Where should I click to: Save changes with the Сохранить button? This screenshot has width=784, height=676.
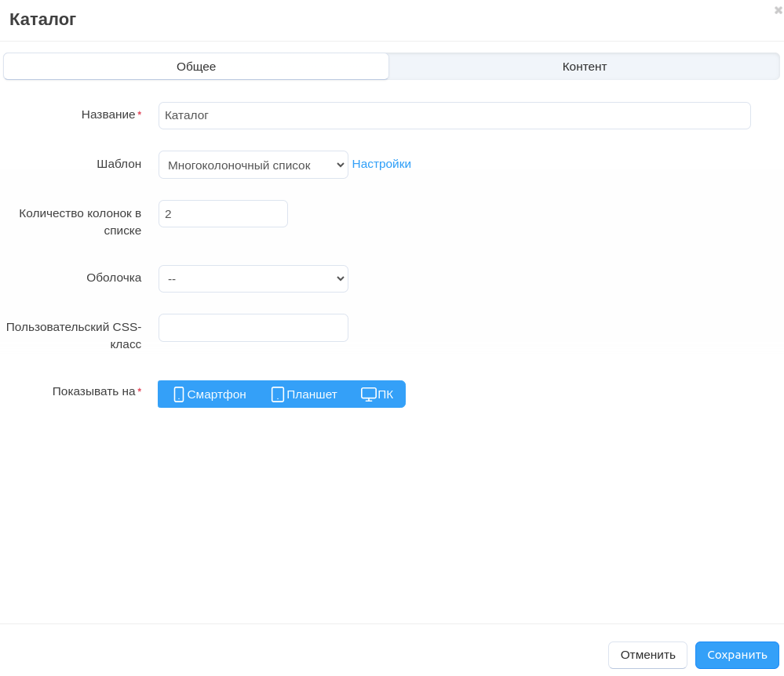coord(736,655)
